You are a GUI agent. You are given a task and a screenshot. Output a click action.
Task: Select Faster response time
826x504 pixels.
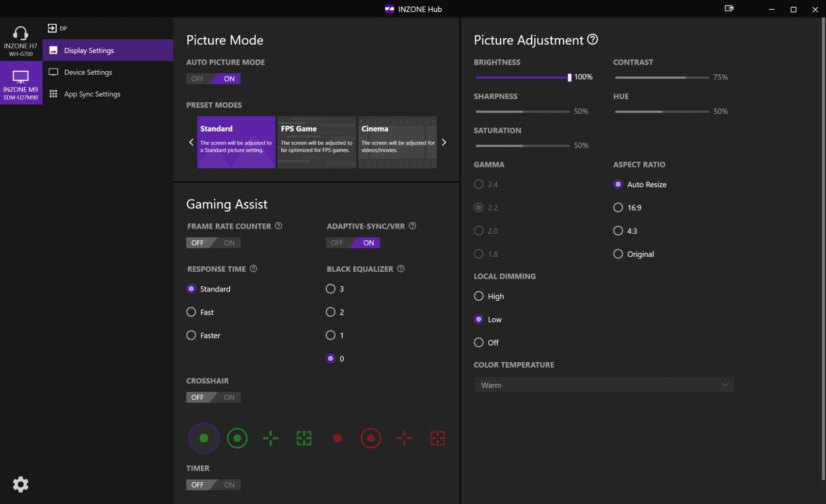(203, 335)
